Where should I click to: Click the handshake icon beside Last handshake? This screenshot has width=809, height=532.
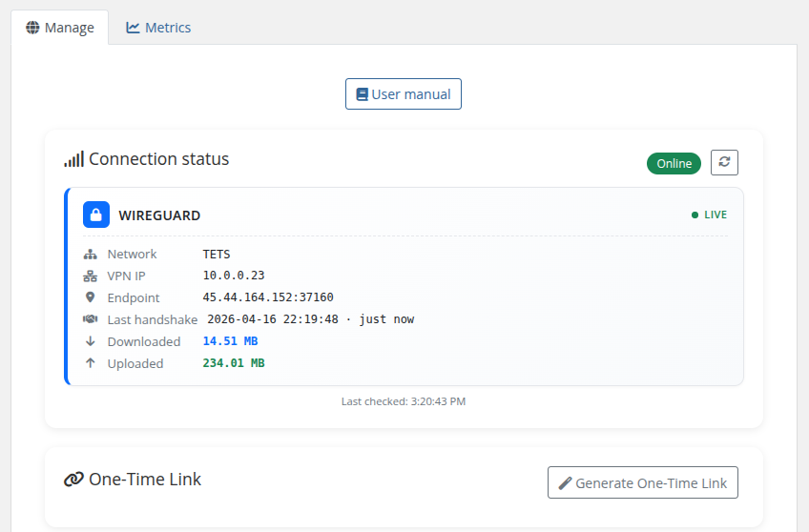click(91, 319)
